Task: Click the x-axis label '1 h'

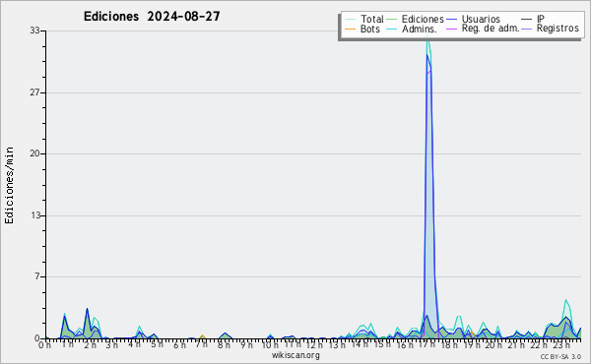Action: [68, 344]
